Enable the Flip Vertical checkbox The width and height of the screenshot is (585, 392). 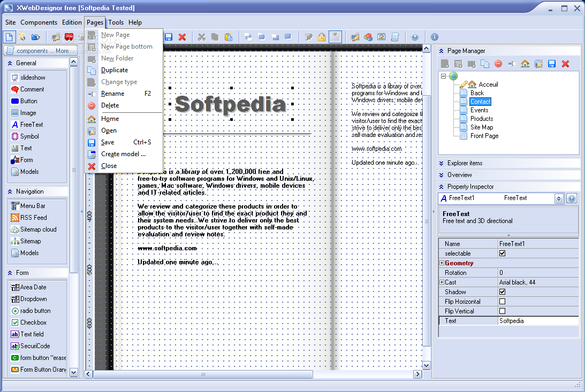[502, 311]
